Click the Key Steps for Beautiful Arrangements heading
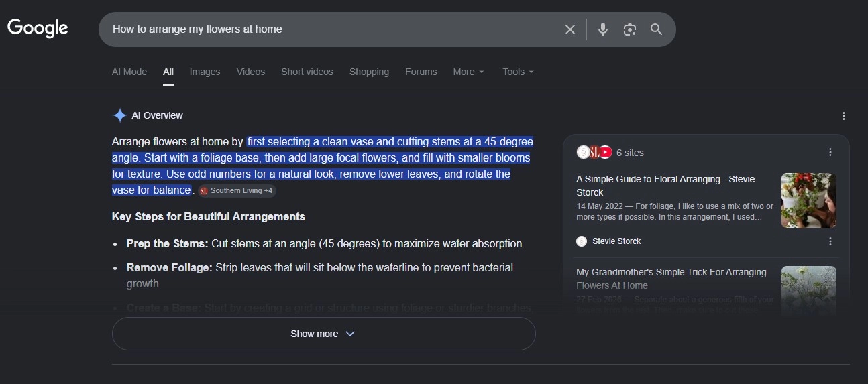Viewport: 868px width, 384px height. point(209,216)
